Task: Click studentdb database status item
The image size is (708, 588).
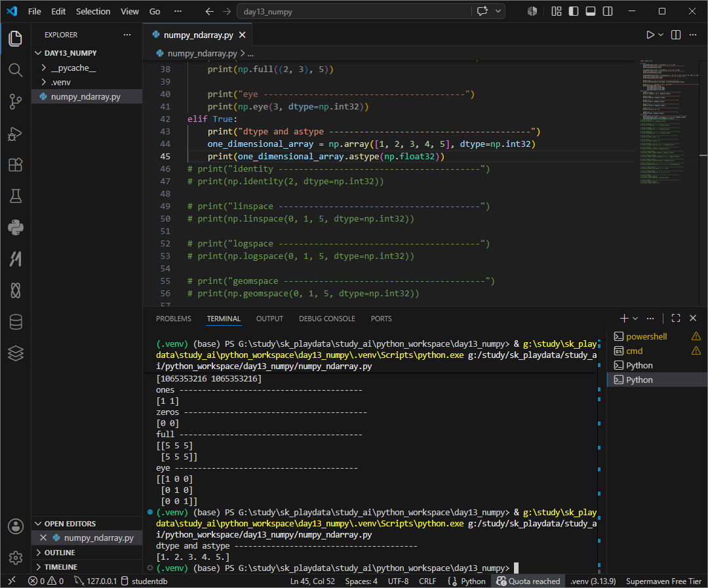Action: point(144,581)
